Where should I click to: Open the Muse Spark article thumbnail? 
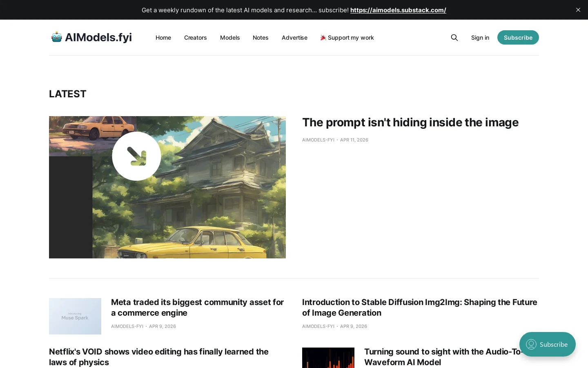[75, 316]
